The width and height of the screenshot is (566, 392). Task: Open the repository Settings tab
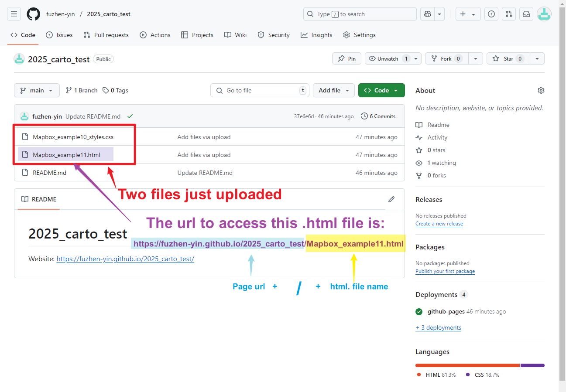(x=359, y=35)
